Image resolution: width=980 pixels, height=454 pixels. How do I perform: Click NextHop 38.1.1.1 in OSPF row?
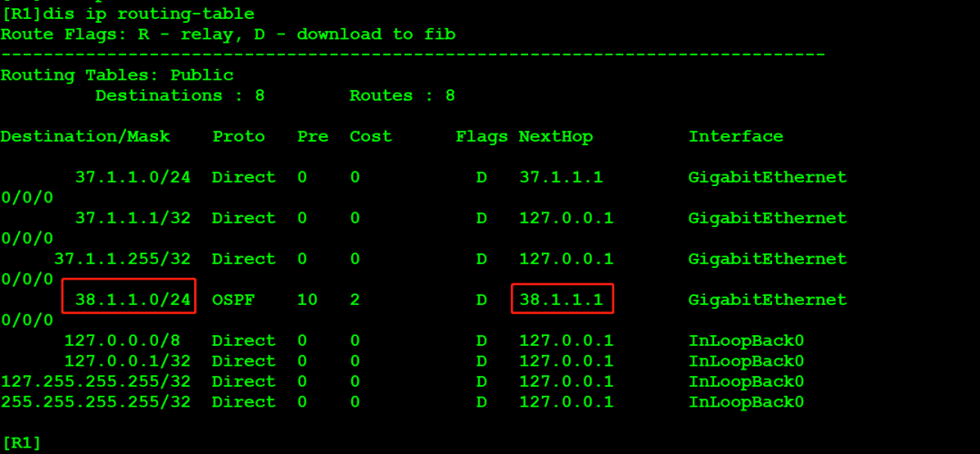click(x=562, y=301)
